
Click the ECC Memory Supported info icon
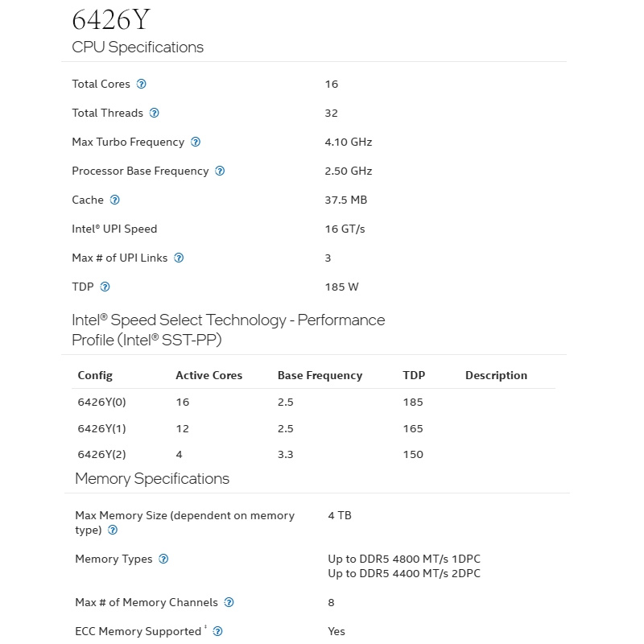coord(217,632)
